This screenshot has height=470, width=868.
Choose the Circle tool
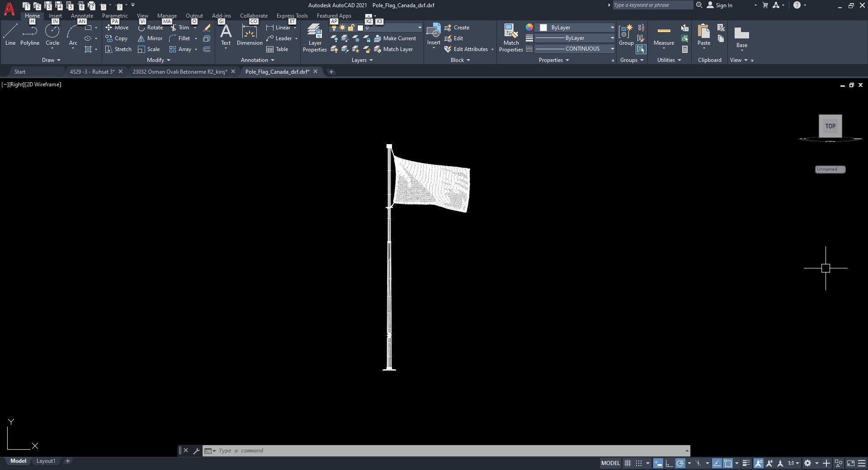[x=52, y=35]
